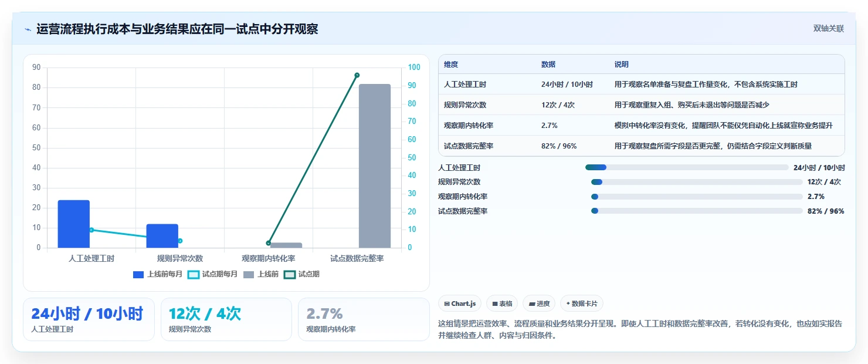The width and height of the screenshot is (868, 364).
Task: Click the 试点数据完整率 progress bar
Action: tap(697, 211)
